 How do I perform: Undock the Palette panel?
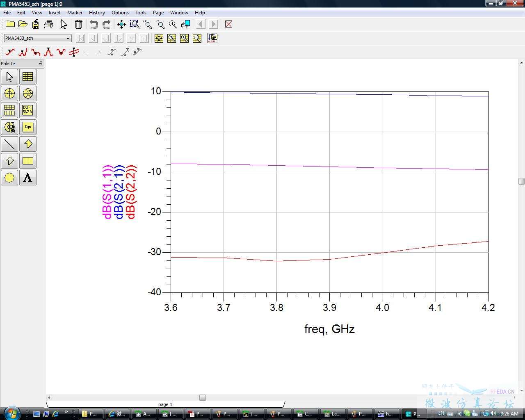coord(40,64)
